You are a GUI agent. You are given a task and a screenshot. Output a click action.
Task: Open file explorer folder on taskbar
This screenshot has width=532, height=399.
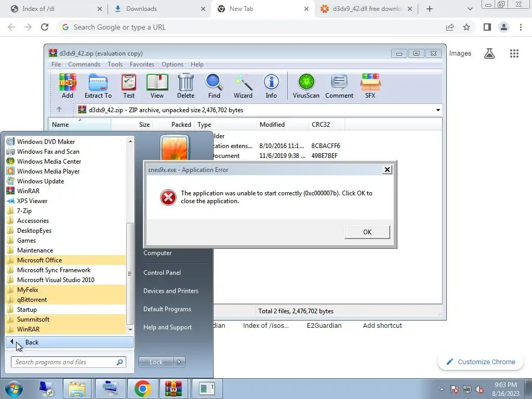pos(77,389)
